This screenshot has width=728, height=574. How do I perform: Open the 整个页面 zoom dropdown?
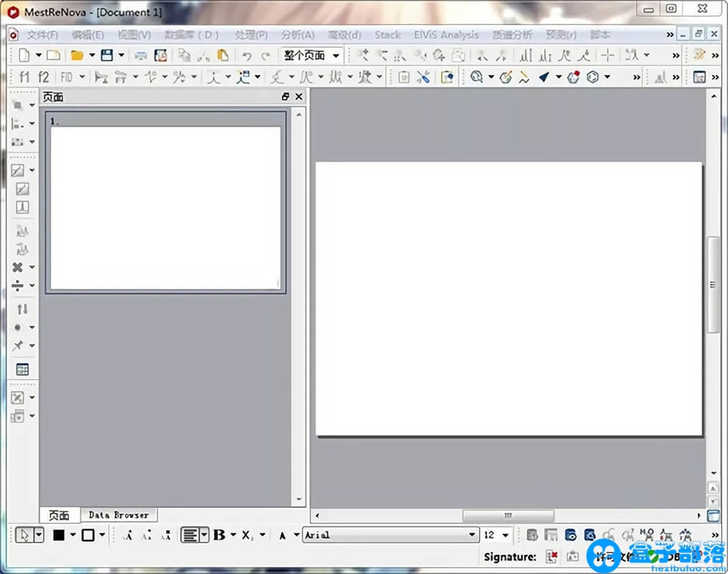tap(312, 55)
